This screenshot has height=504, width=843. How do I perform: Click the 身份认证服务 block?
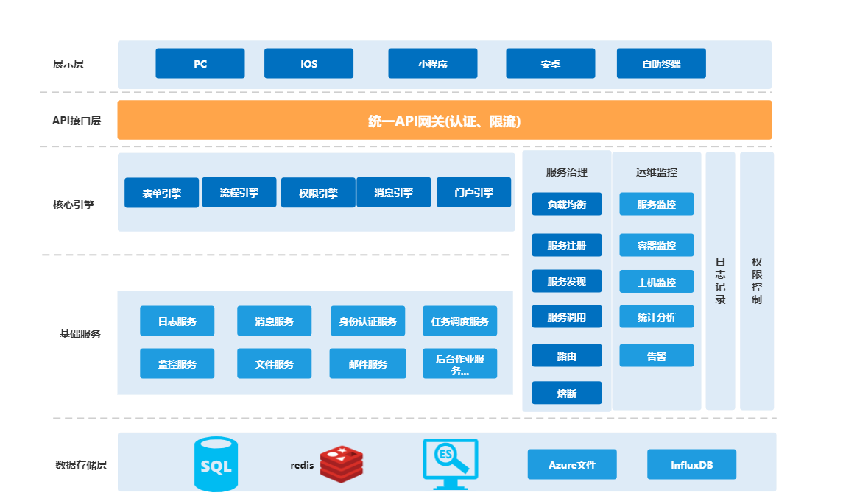point(367,322)
